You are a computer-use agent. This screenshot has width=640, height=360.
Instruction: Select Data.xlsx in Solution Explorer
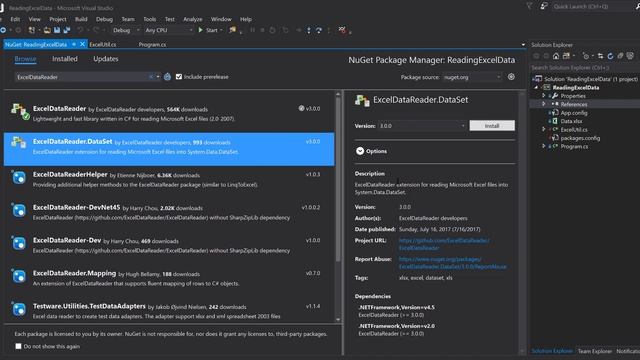point(571,121)
